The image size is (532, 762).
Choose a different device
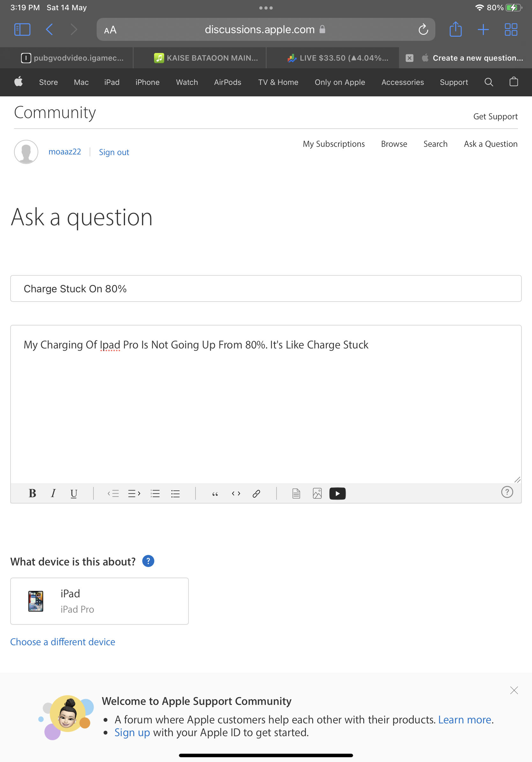click(x=63, y=642)
